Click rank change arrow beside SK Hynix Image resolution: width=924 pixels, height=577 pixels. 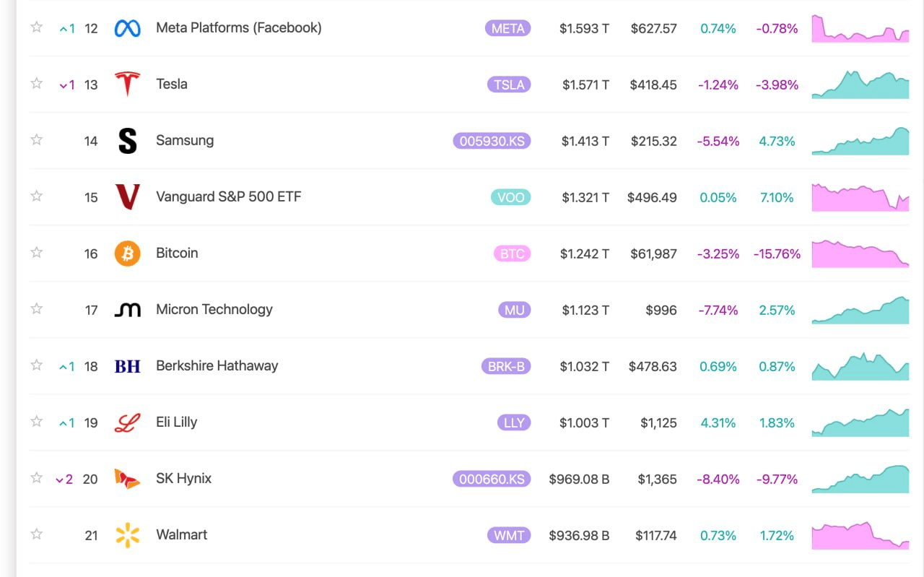pyautogui.click(x=64, y=479)
